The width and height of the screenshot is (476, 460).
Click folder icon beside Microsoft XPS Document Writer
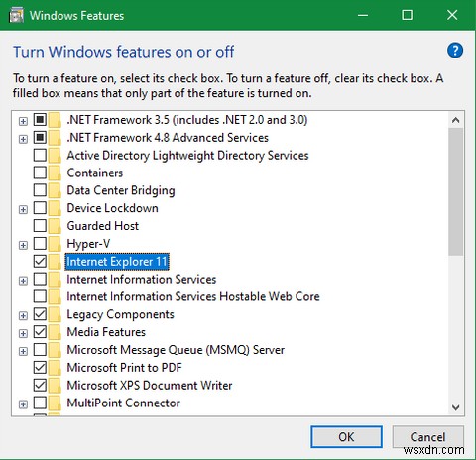click(55, 385)
